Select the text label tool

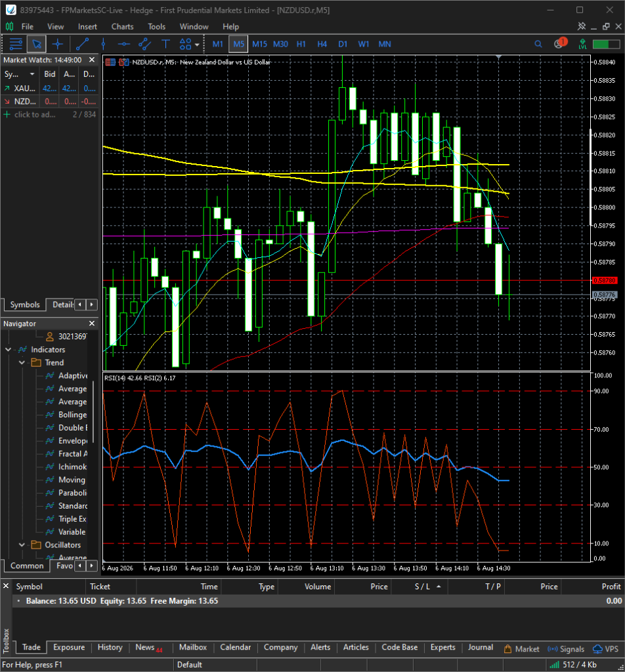click(x=165, y=44)
